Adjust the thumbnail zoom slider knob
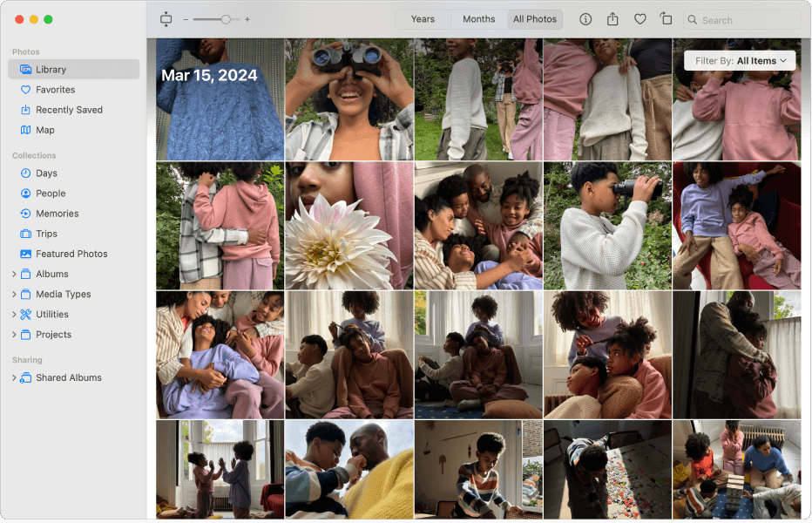The height and width of the screenshot is (523, 812). tap(226, 19)
